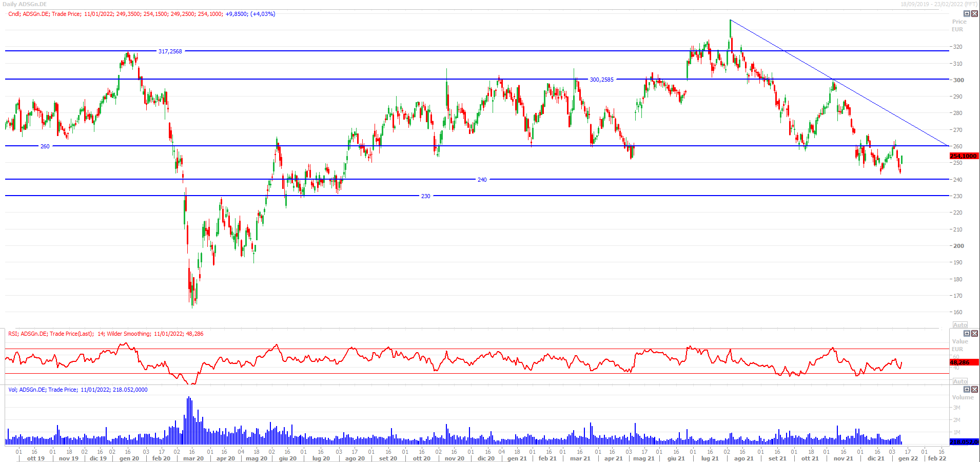Click the mar 20 label on time axis

pos(193,458)
